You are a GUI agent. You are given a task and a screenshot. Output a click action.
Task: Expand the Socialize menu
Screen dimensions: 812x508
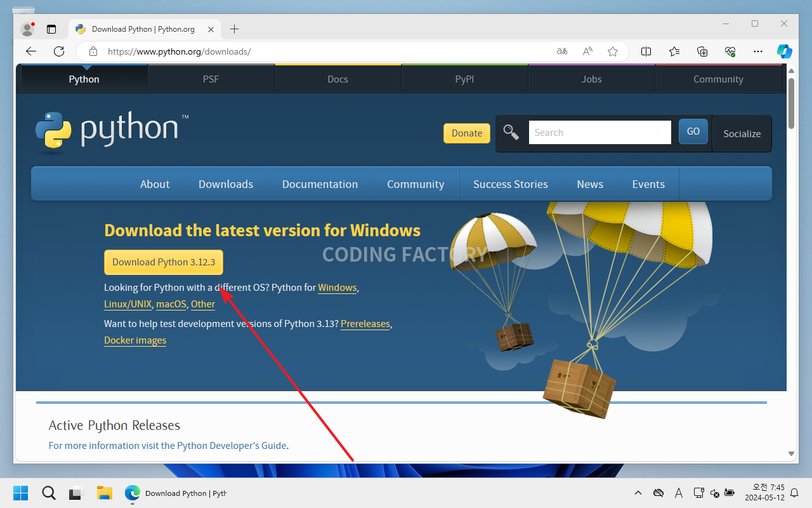[742, 133]
